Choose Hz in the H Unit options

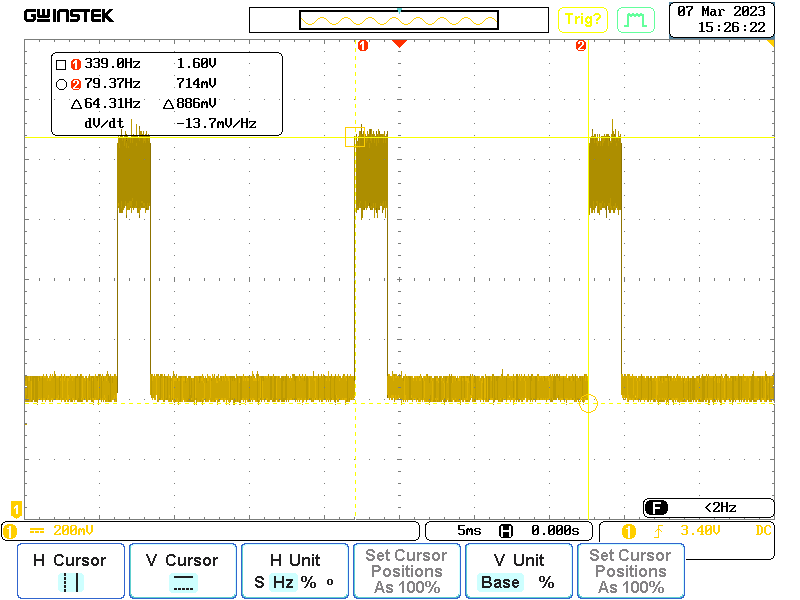click(x=283, y=582)
